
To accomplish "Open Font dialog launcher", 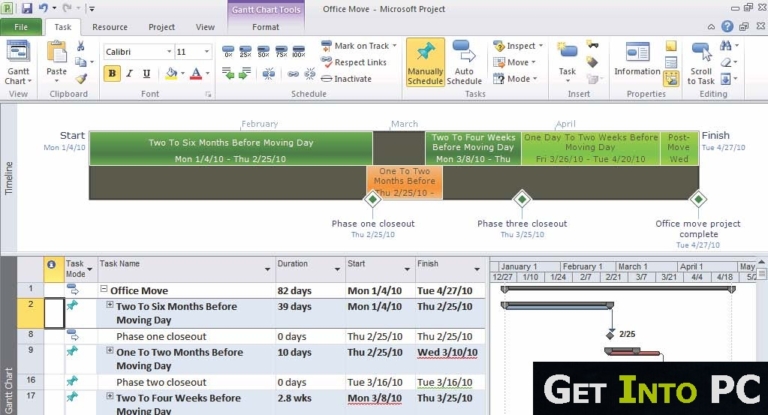I will click(x=208, y=94).
